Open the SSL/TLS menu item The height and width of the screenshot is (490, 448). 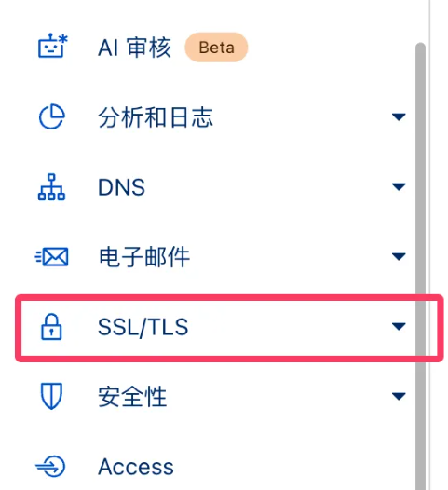tap(229, 328)
